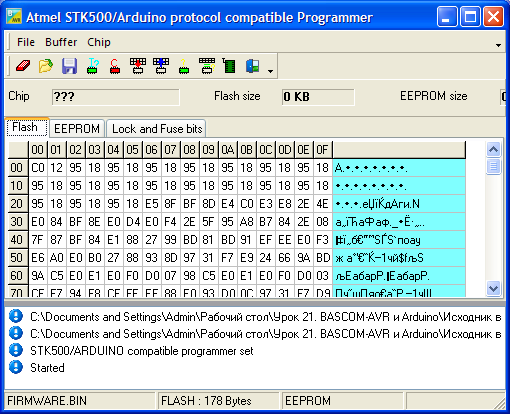This screenshot has height=414, width=510.
Task: Click column header 0F
Action: tap(323, 150)
